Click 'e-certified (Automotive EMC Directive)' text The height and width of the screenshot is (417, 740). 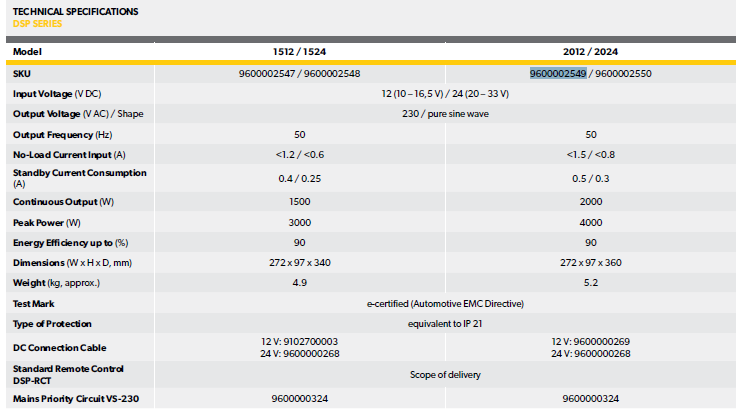[x=445, y=303]
